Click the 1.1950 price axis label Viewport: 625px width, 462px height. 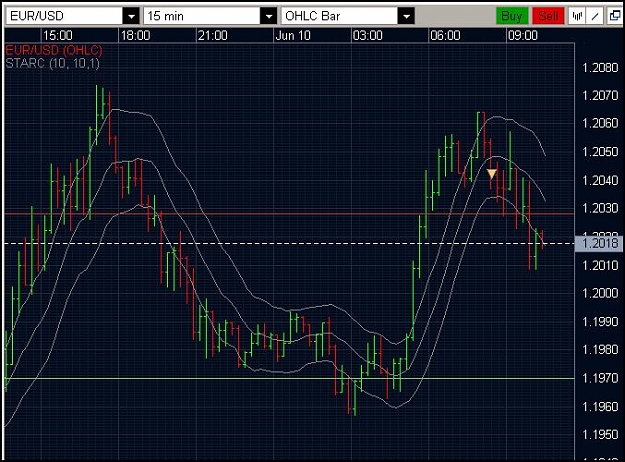coord(600,434)
